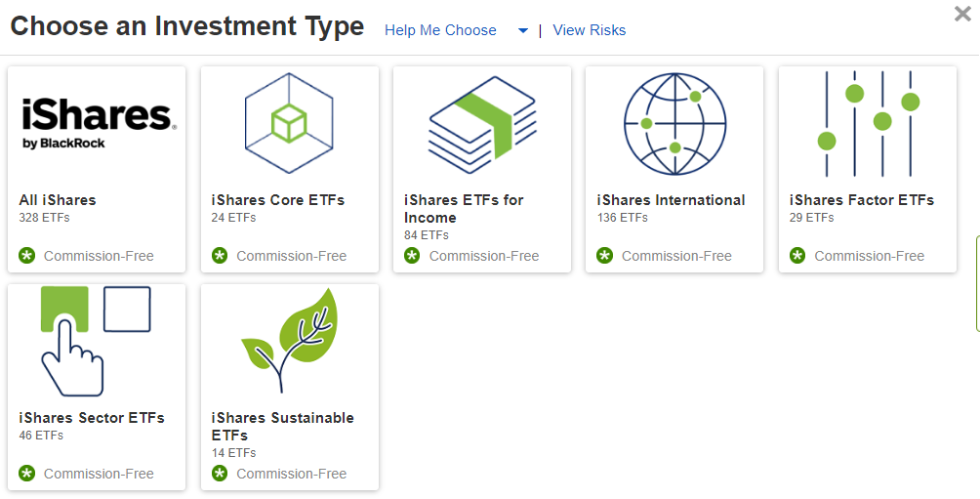This screenshot has height=499, width=980.
Task: Select the iShares Sustainable ETFs title
Action: pyautogui.click(x=283, y=426)
